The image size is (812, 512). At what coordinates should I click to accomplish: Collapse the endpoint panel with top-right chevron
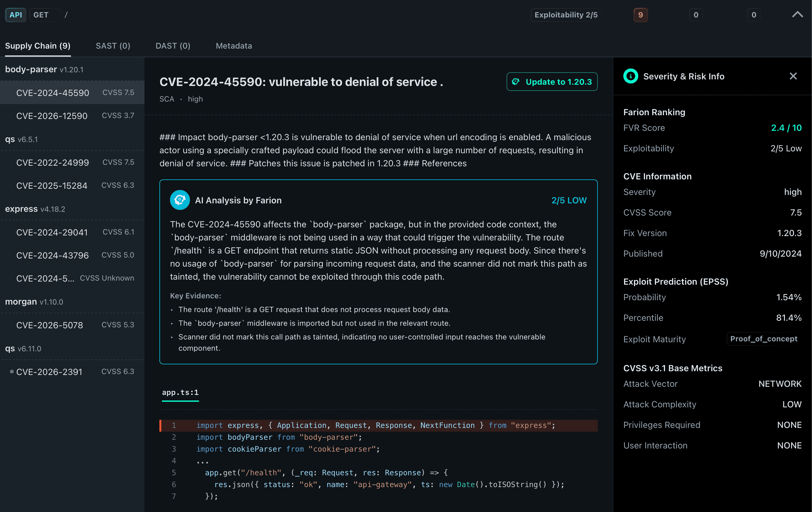tap(797, 15)
